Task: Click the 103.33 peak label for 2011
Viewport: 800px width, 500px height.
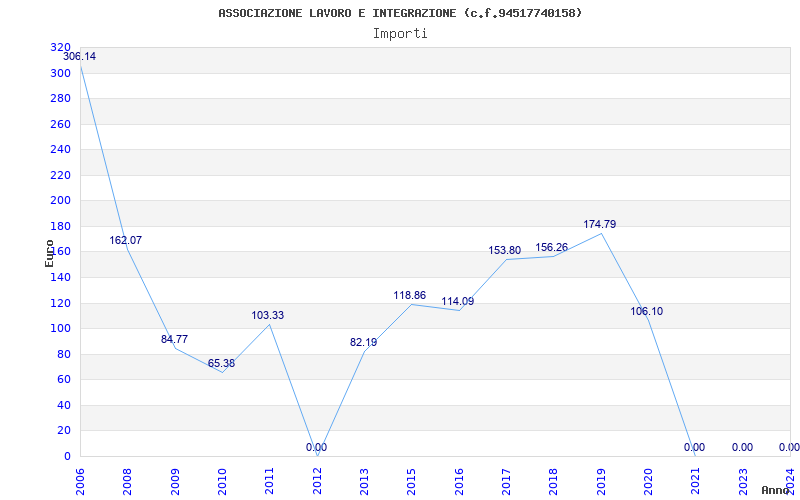Action: point(267,316)
